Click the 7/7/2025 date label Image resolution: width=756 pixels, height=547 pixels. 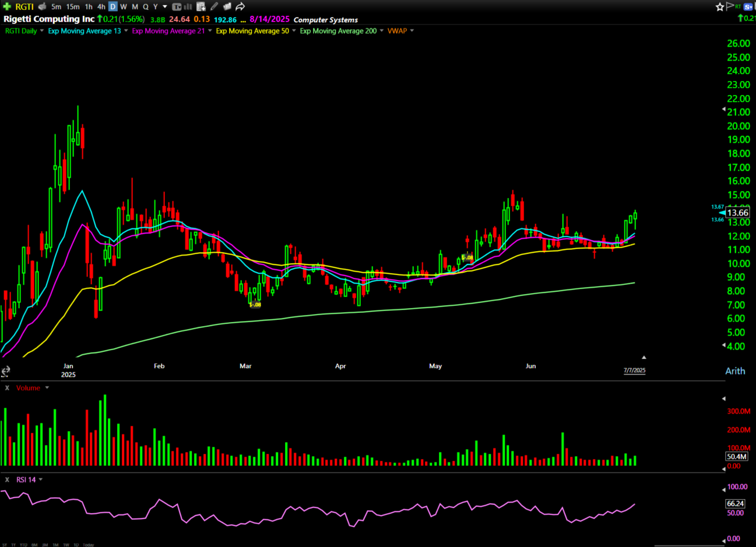click(x=634, y=370)
